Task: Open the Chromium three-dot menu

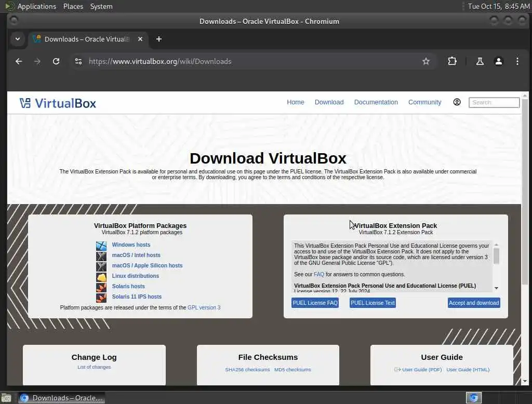Action: tap(517, 61)
